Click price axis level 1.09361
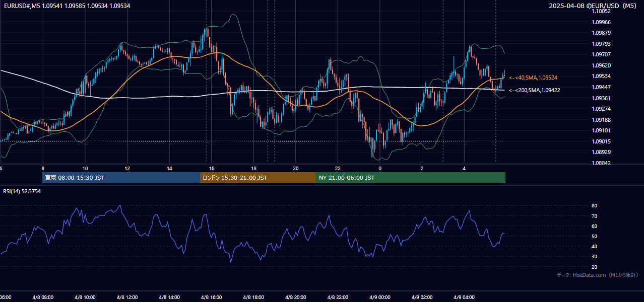Viewport: 644px width, 302px height. [602, 98]
